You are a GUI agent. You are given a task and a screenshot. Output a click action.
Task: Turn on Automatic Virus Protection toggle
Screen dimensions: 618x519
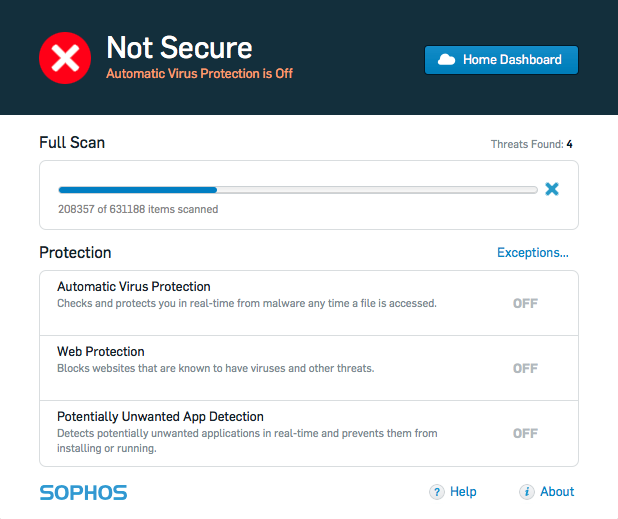pos(525,303)
